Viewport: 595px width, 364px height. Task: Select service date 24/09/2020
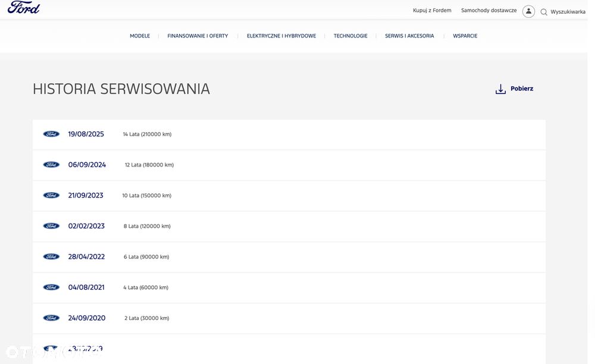click(86, 319)
